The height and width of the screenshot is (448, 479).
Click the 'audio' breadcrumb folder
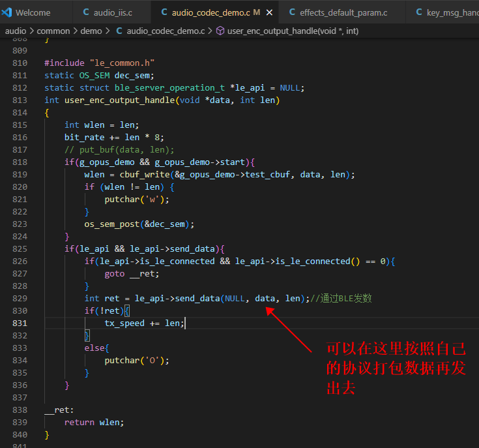click(16, 31)
